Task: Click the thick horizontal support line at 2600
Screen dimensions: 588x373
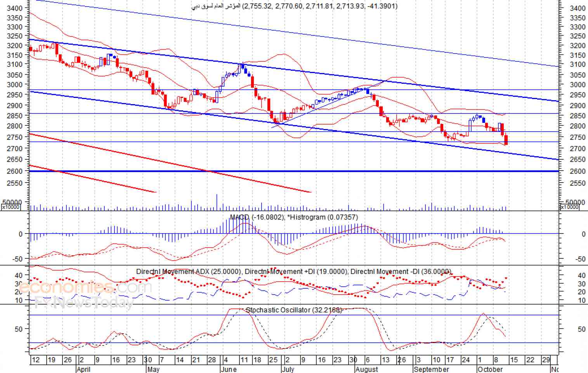Action: [294, 171]
